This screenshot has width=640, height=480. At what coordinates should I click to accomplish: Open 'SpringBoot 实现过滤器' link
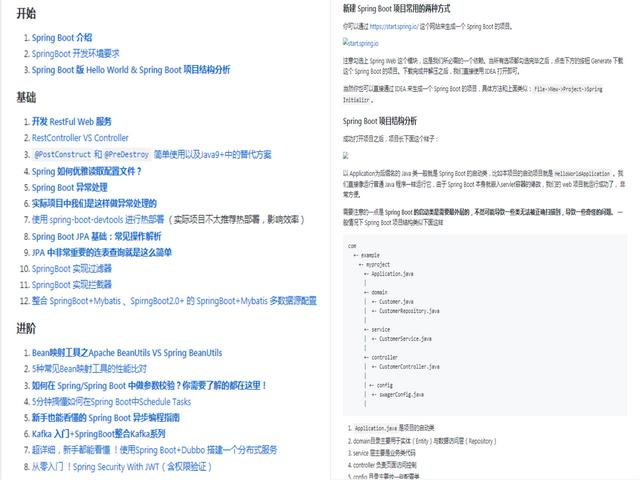coord(72,269)
